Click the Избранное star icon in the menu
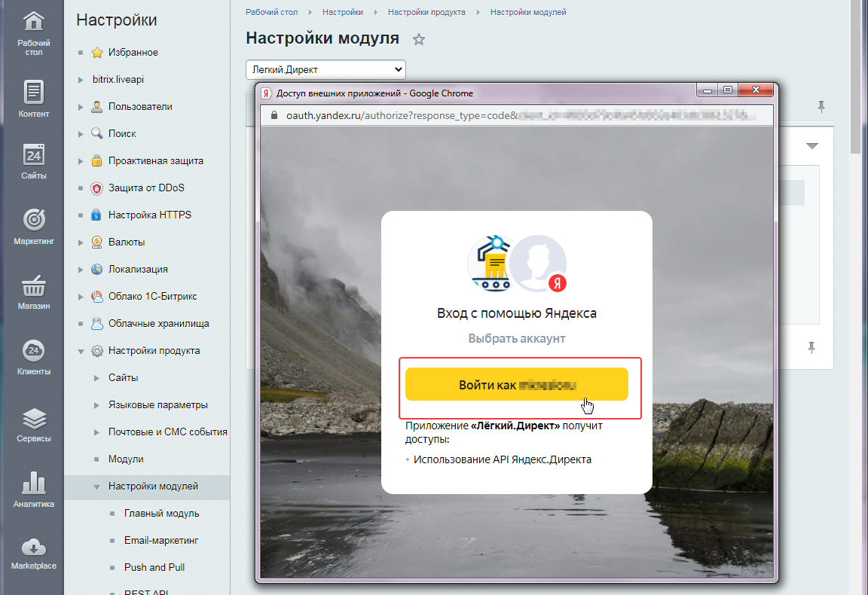 97,53
